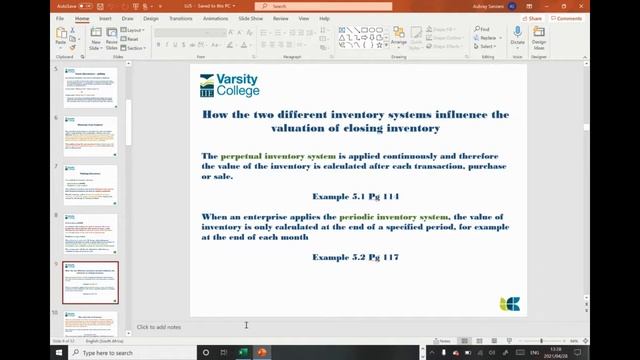Open Design Ideas pane
The height and width of the screenshot is (360, 640).
point(539,37)
